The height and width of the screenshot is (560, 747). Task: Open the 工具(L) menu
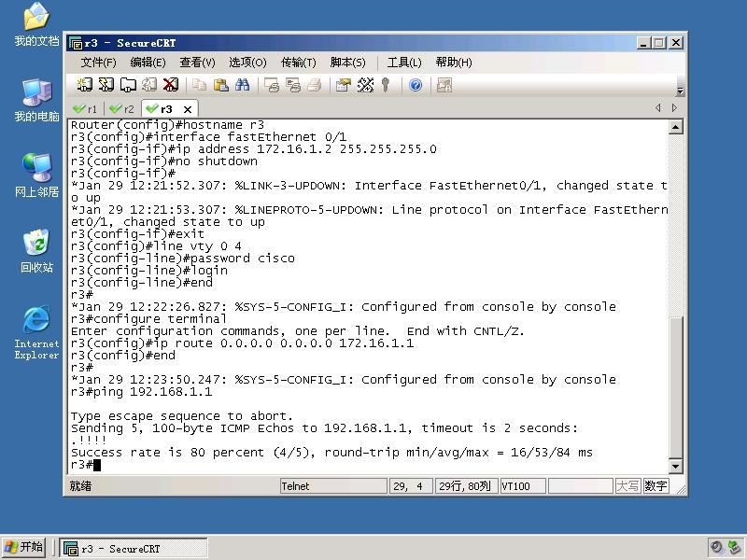(404, 63)
